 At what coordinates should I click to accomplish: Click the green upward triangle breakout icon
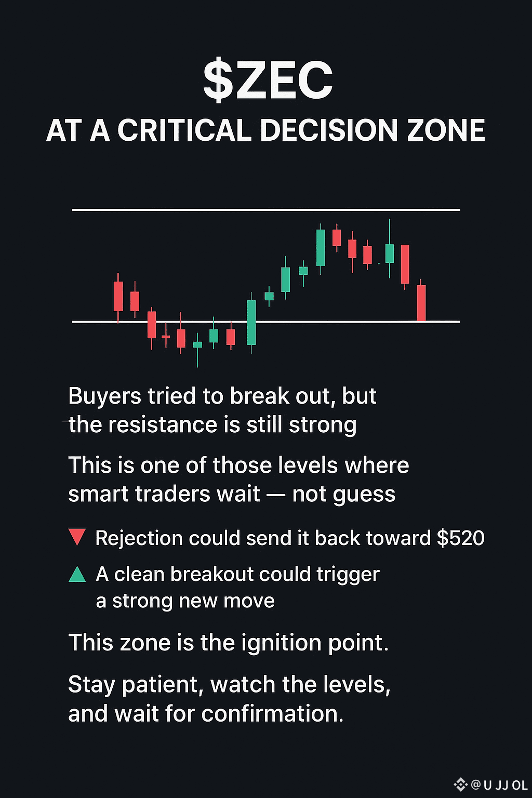tap(77, 574)
